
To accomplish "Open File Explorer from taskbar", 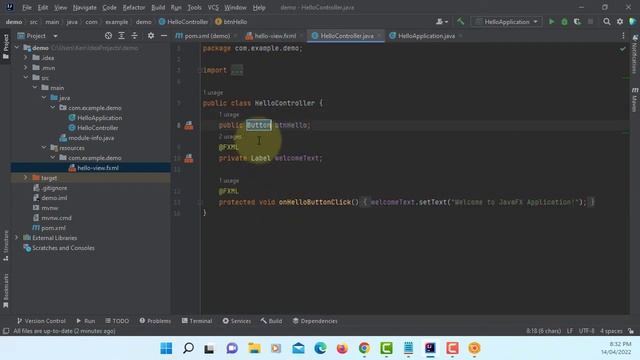I will (x=254, y=348).
